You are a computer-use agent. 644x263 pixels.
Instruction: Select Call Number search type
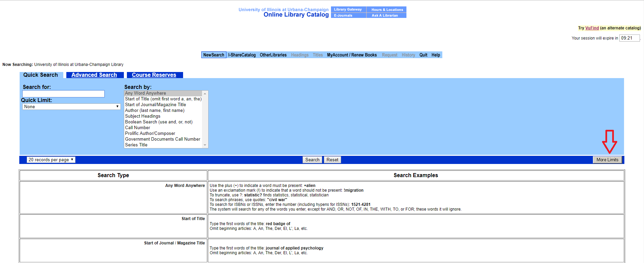[137, 128]
